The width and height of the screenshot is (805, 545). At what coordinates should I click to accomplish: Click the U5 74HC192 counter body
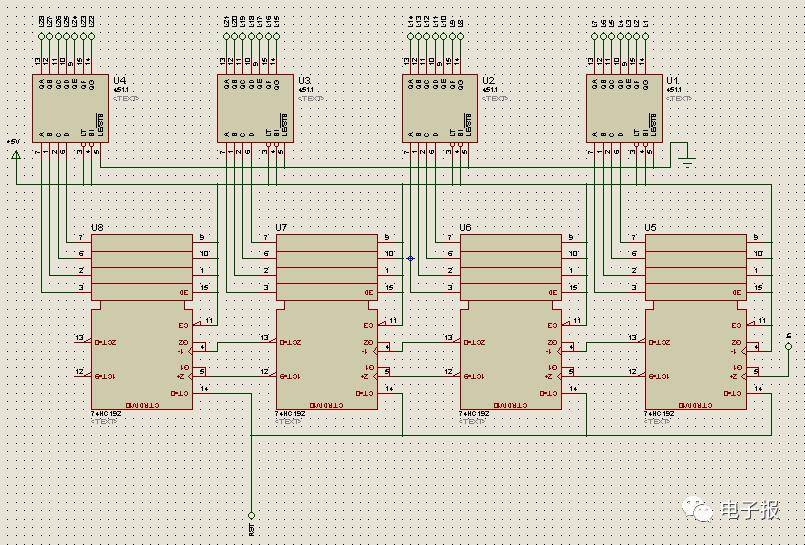pyautogui.click(x=695, y=358)
